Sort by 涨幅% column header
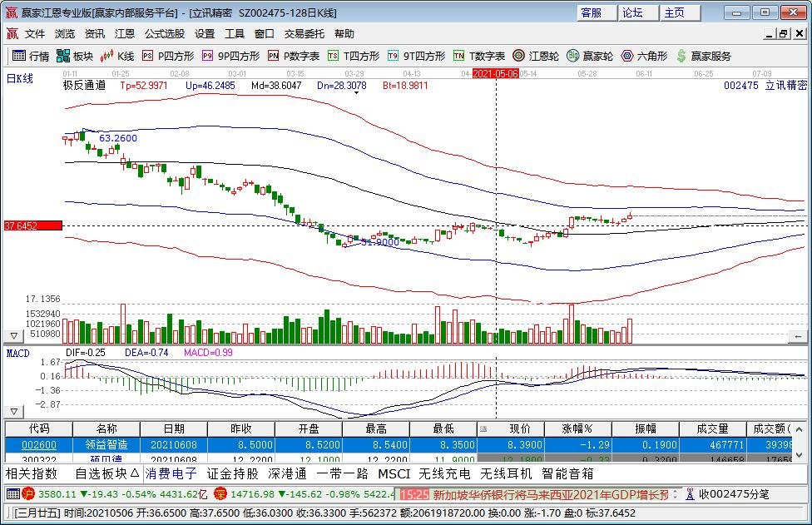The width and height of the screenshot is (812, 525). coord(578,428)
